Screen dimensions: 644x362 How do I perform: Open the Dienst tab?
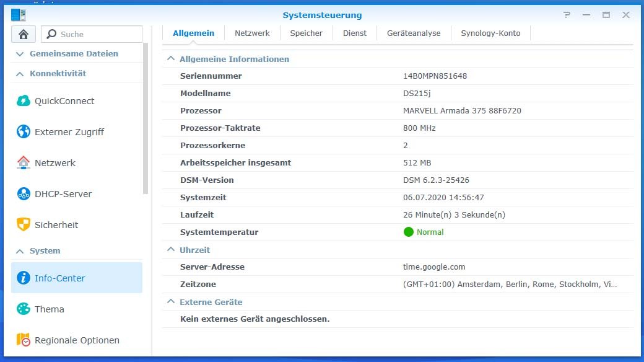pos(355,33)
